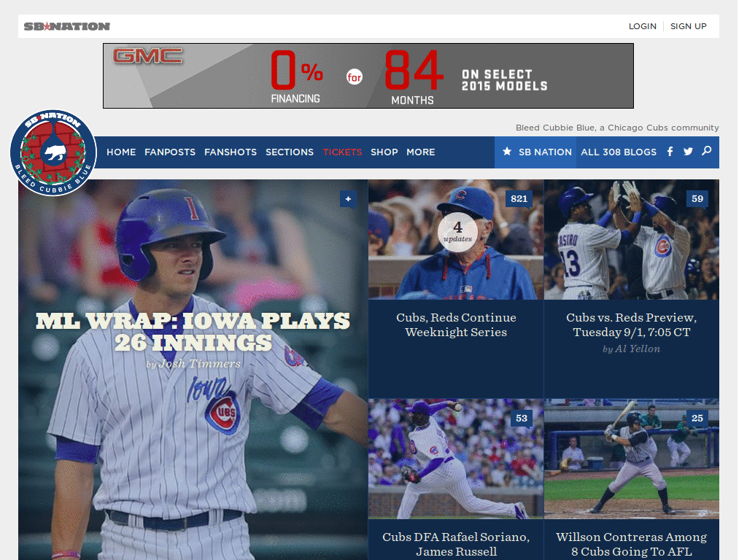Viewport: 747px width, 560px height.
Task: Open the Fanposts menu item
Action: click(170, 152)
